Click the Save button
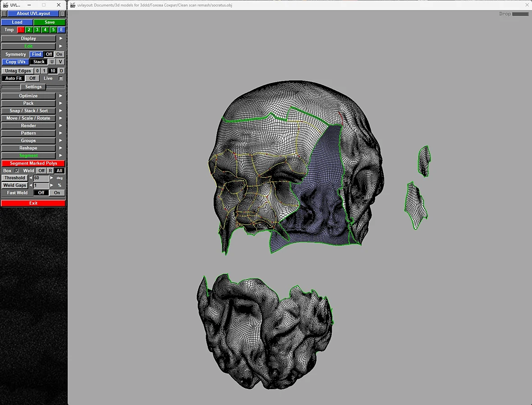Image resolution: width=532 pixels, height=405 pixels. click(x=50, y=23)
